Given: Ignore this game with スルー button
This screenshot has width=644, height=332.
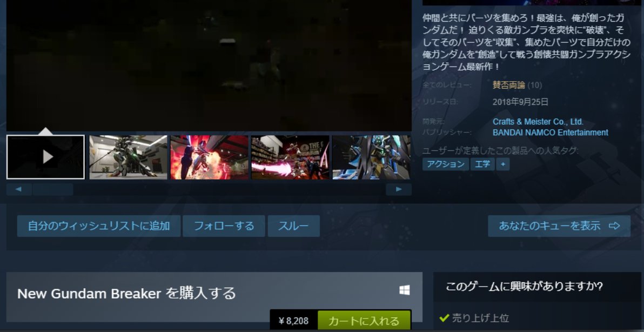Looking at the screenshot, I should (x=294, y=226).
